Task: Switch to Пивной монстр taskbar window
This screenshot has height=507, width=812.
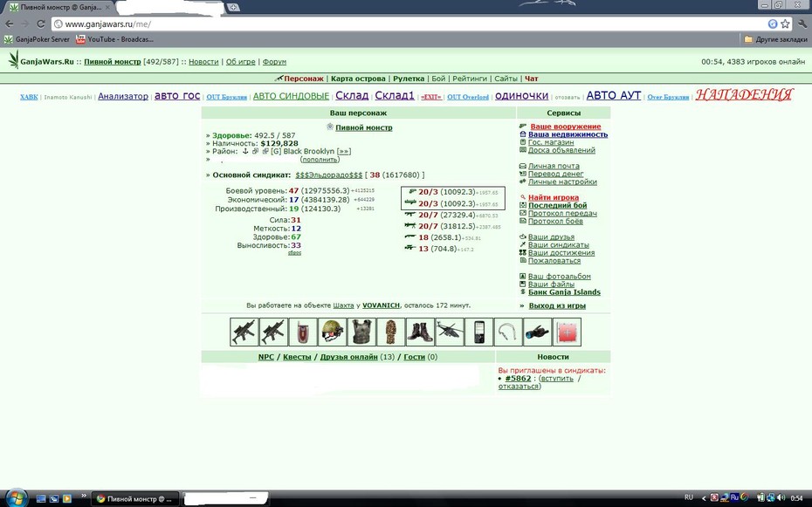Action: coord(135,499)
